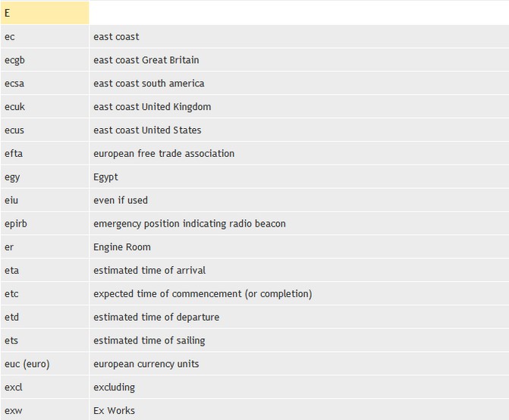Click the 'excluding' definition text

click(x=114, y=387)
